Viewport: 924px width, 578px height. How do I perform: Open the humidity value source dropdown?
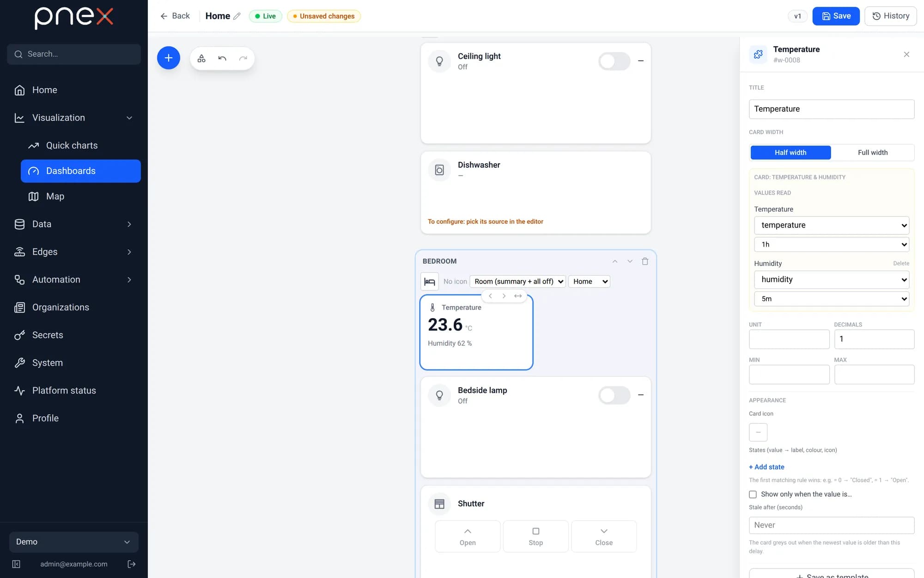click(x=832, y=280)
